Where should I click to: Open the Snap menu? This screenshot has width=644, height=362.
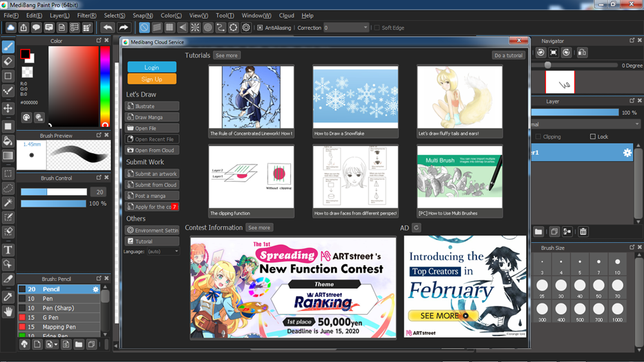(x=142, y=15)
